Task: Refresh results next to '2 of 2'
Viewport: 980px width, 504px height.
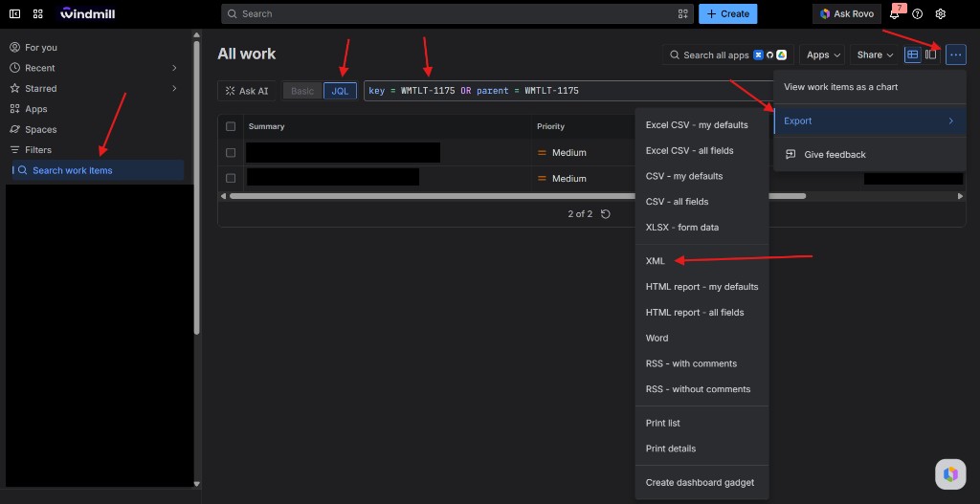Action: click(x=605, y=213)
